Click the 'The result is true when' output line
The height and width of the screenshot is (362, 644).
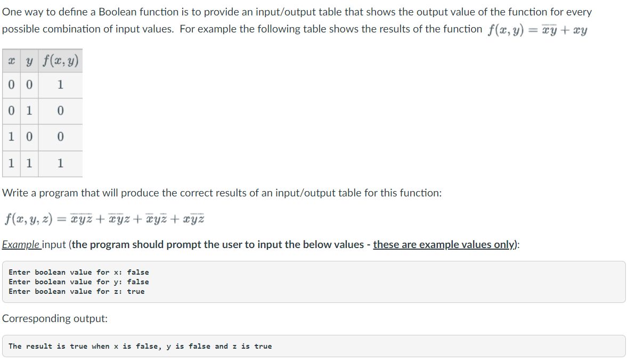tap(140, 346)
